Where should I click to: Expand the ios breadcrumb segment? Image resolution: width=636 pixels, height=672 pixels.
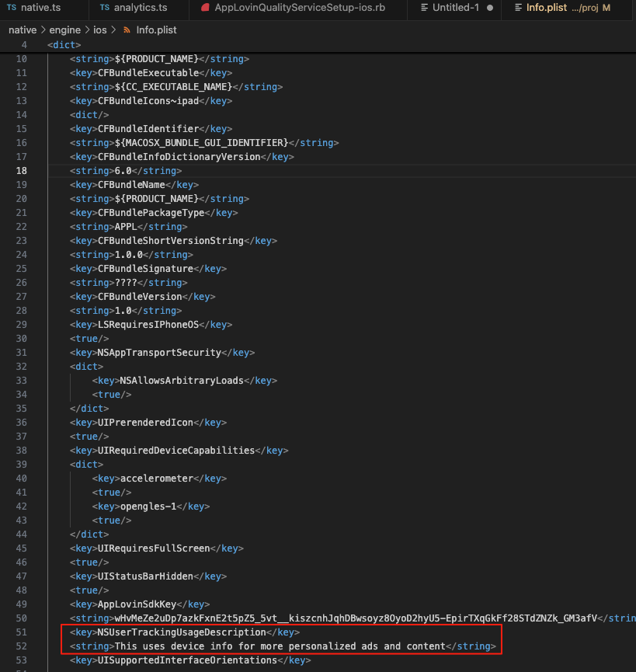101,30
